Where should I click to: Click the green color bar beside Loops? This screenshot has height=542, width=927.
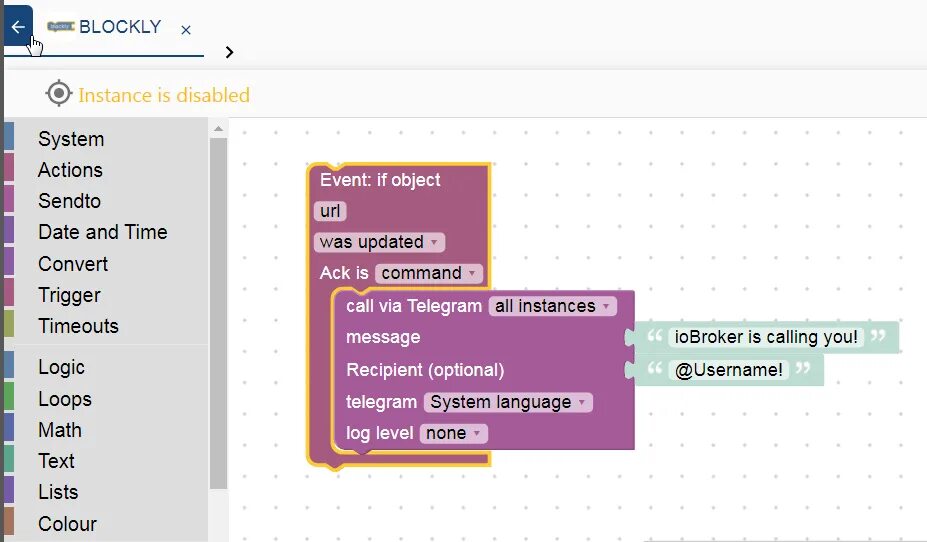coord(9,396)
